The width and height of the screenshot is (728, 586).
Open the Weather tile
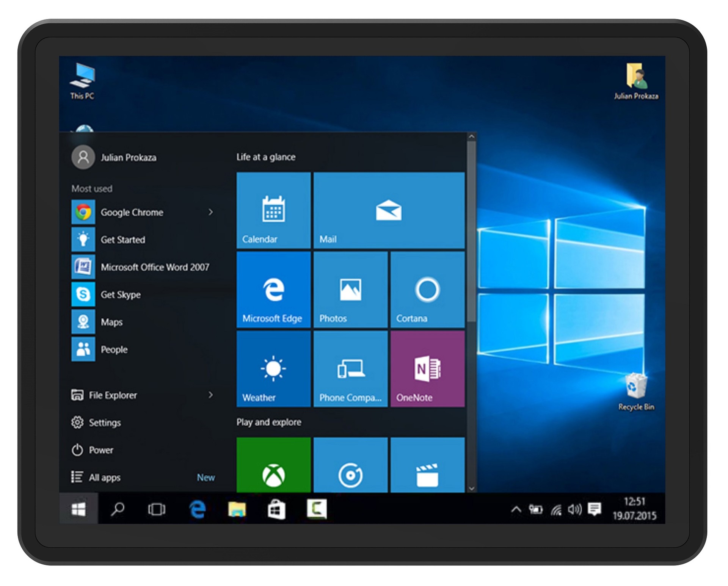pos(273,369)
